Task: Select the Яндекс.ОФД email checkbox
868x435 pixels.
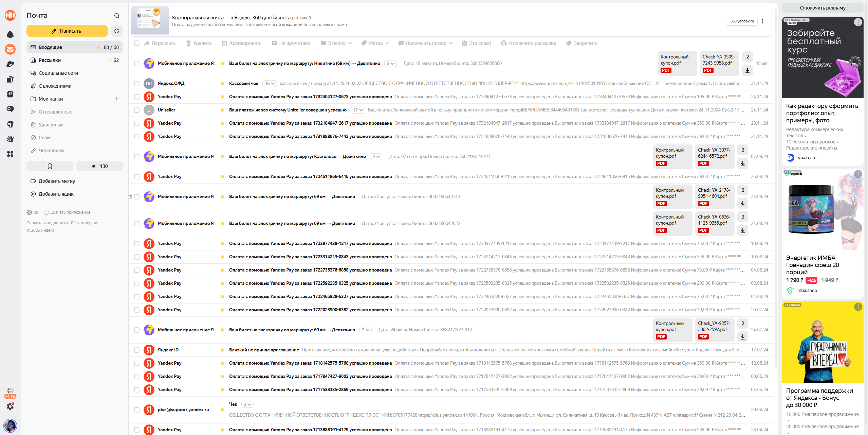Action: [x=137, y=84]
